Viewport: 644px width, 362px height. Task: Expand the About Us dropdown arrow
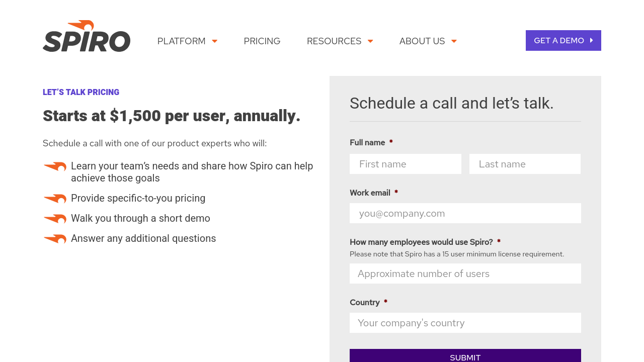[454, 41]
